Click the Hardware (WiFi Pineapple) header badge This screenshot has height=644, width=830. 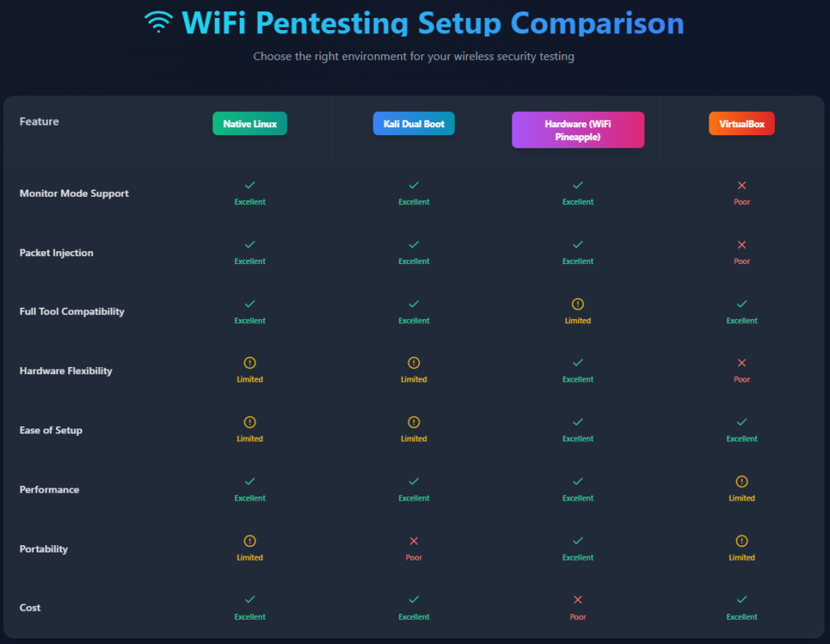coord(578,130)
